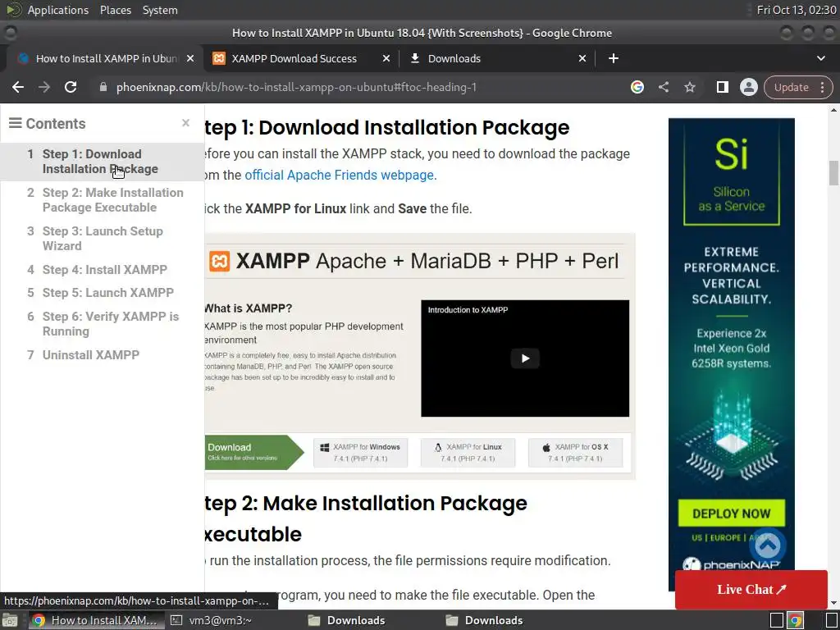840x630 pixels.
Task: Switch to the Chrome How to Install XAM taskbar item
Action: point(95,620)
